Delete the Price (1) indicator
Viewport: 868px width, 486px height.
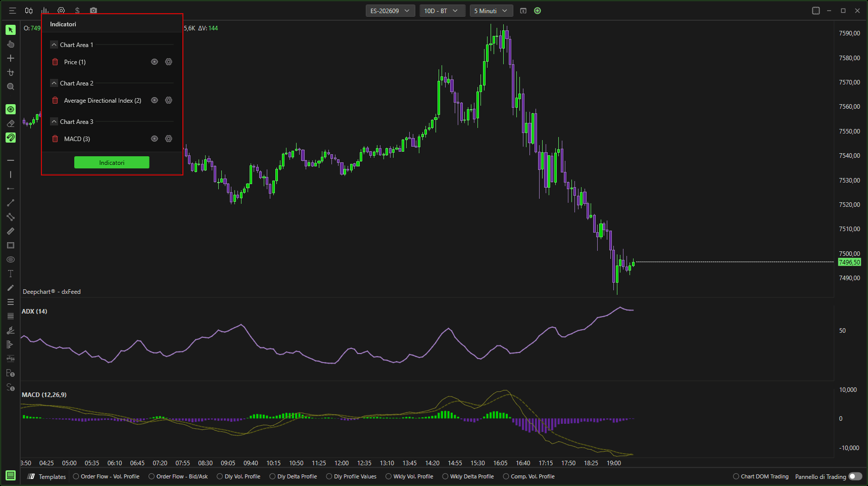[55, 62]
